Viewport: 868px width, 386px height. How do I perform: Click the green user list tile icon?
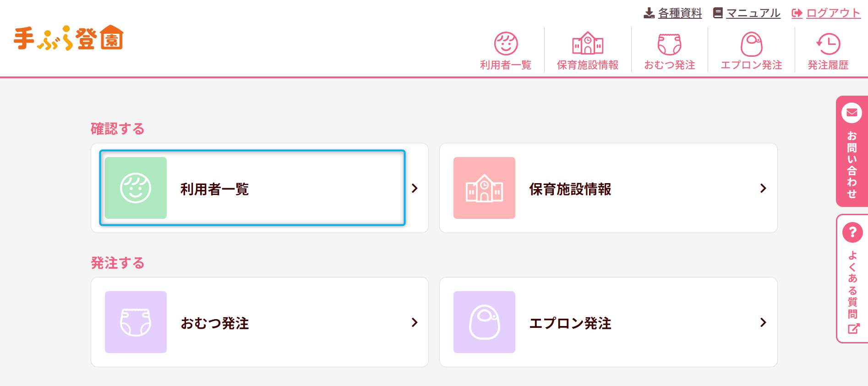136,188
